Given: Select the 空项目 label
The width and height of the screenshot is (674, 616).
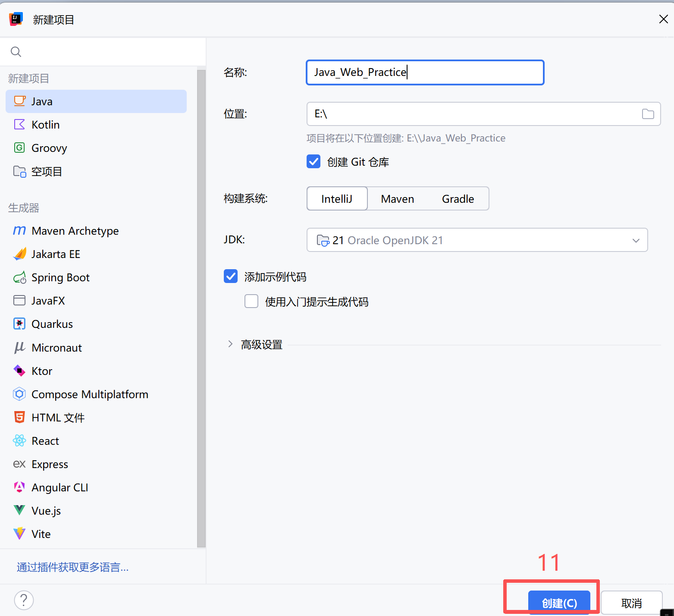Looking at the screenshot, I should click(x=47, y=171).
